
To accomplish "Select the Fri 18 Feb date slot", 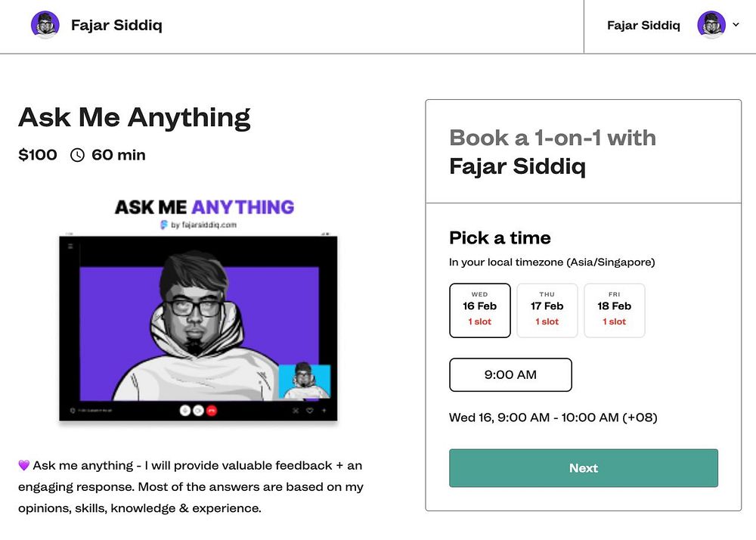I will click(614, 311).
